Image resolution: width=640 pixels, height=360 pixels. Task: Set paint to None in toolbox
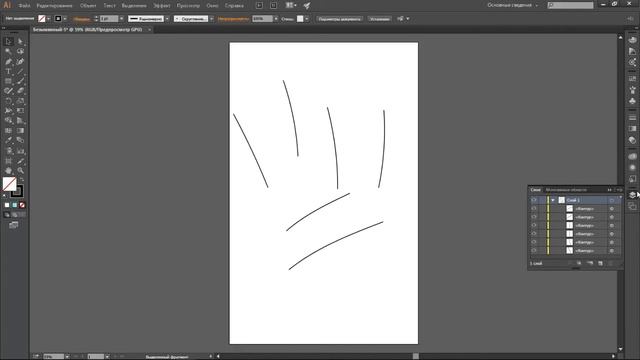pos(22,205)
